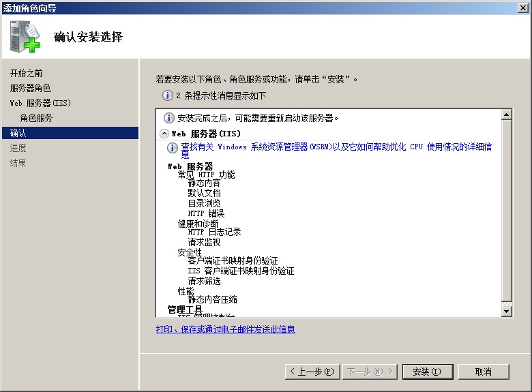Click the 上一步(P) button
The image size is (532, 392).
tap(313, 372)
